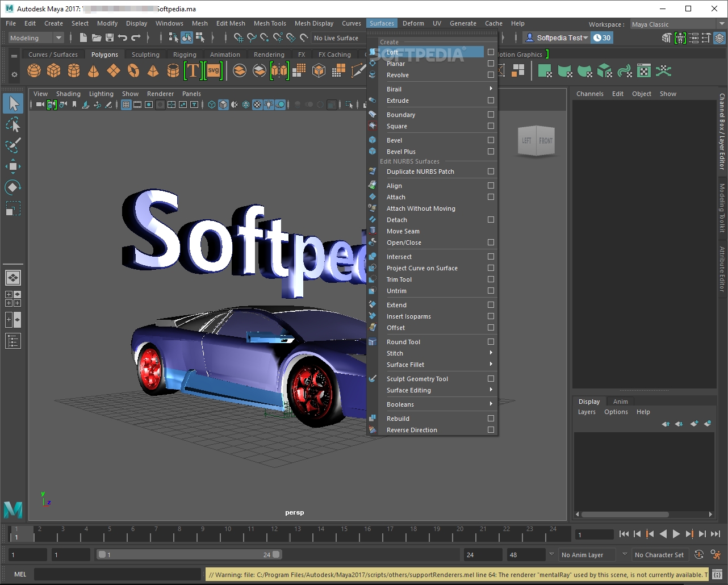Image resolution: width=728 pixels, height=585 pixels.
Task: Switch to the Rigging shelf tab
Action: [x=185, y=55]
